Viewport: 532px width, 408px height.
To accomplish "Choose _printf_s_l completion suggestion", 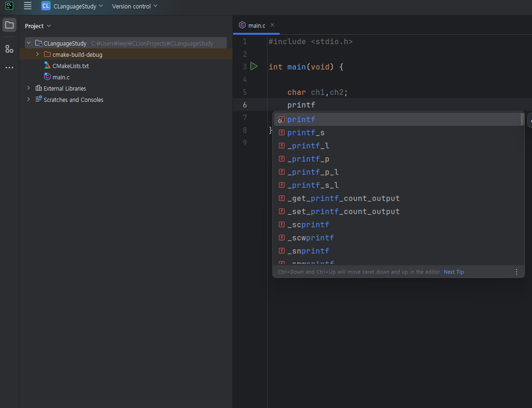I will click(397, 185).
